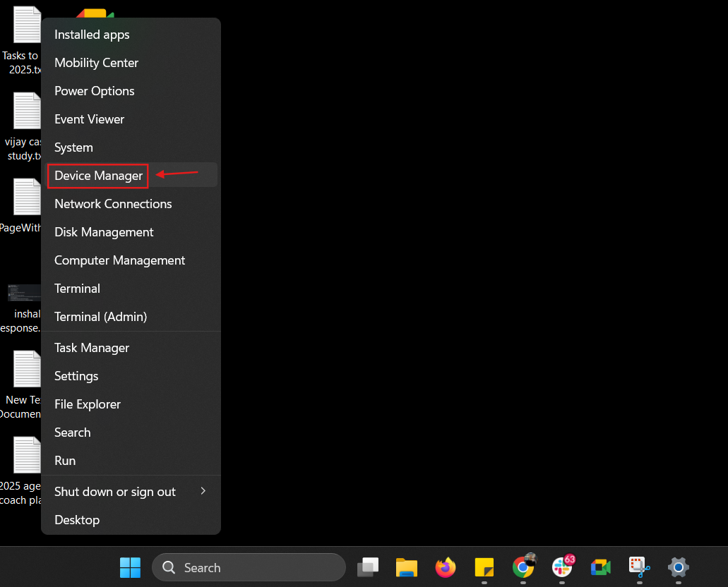Expand Shut down or sign out submenu
The image size is (728, 587).
(131, 492)
